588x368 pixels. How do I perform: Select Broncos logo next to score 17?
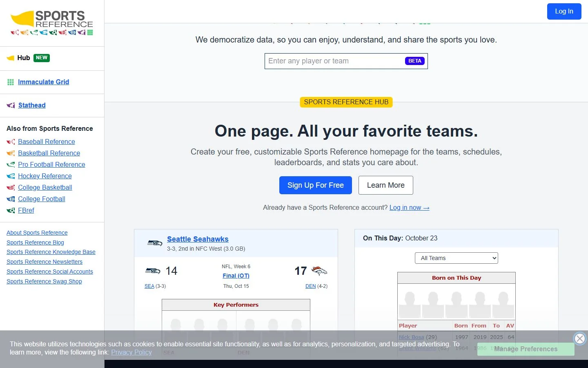pos(319,271)
